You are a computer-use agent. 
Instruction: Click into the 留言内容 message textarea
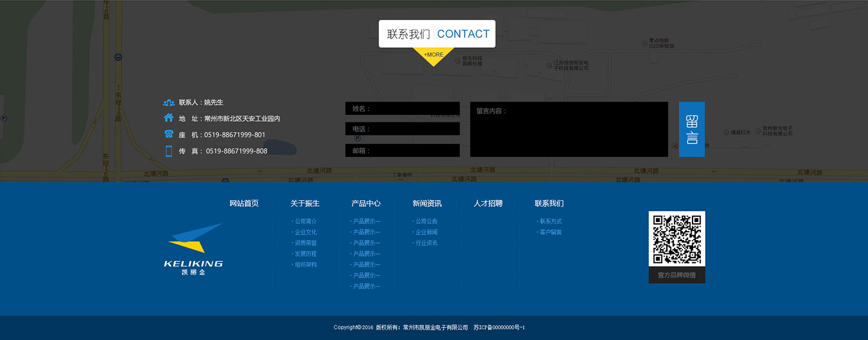pos(569,129)
